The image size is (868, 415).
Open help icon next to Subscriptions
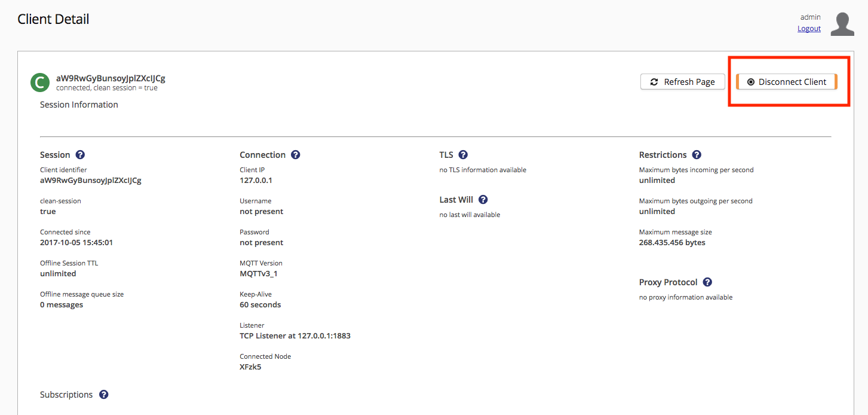tap(103, 395)
